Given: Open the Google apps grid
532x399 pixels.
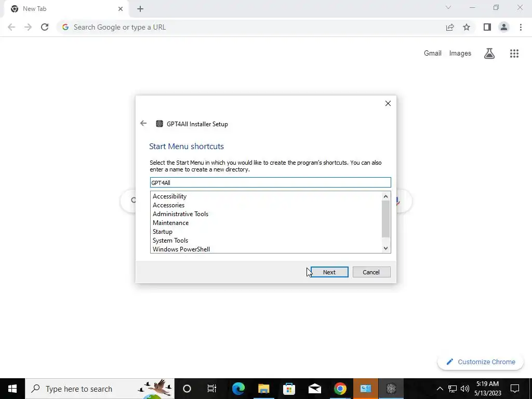Looking at the screenshot, I should tap(514, 54).
